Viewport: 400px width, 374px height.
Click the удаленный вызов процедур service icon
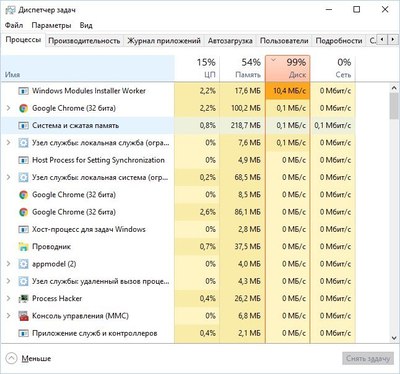point(23,281)
